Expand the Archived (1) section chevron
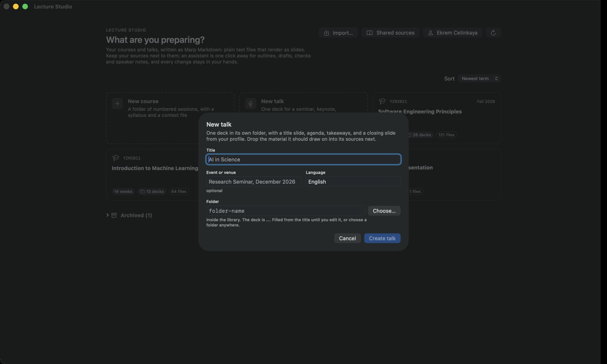The width and height of the screenshot is (607, 364). point(107,215)
